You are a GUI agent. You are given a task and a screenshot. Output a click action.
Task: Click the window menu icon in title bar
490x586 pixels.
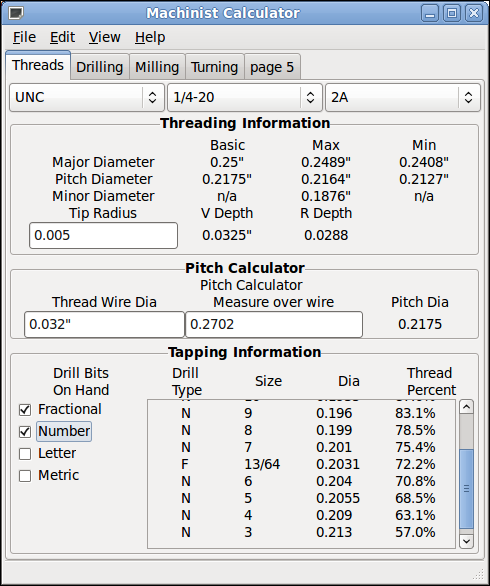[16, 13]
